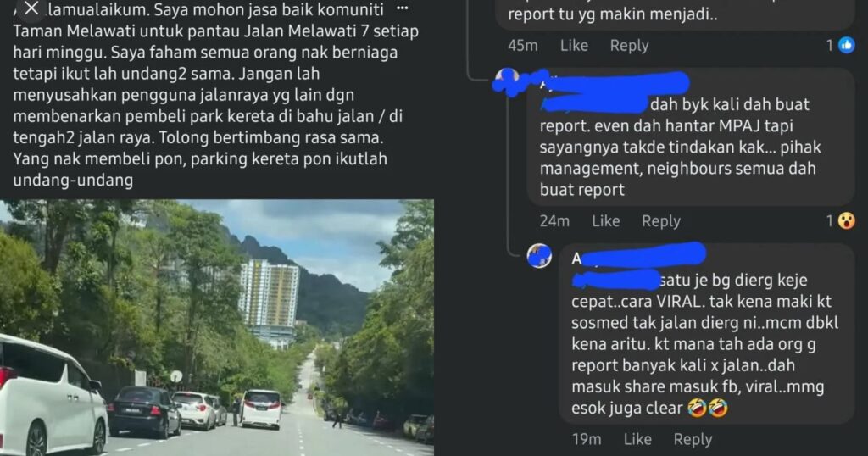Viewport: 868px width, 456px height.
Task: Reply to the 45m comment
Action: point(630,46)
